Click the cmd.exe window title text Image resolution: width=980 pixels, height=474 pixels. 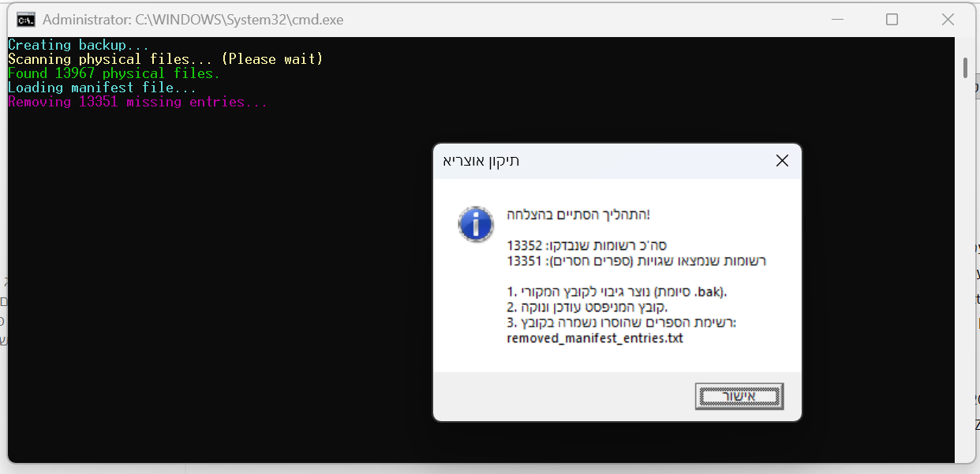(x=193, y=20)
